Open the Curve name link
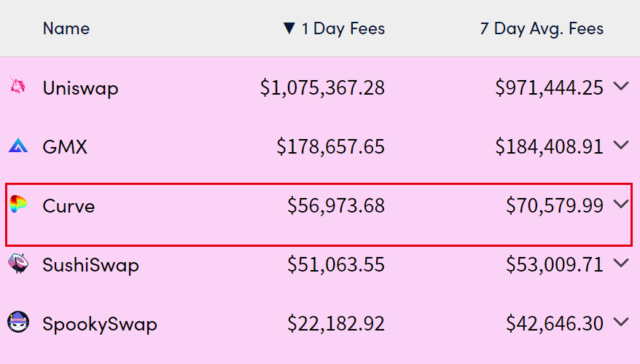The width and height of the screenshot is (640, 364). coord(69,206)
